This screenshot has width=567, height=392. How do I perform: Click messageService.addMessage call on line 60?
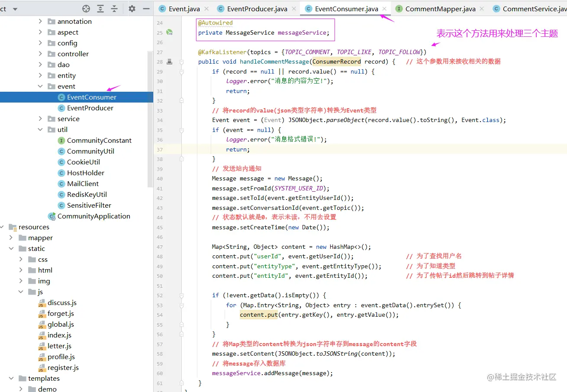[272, 373]
